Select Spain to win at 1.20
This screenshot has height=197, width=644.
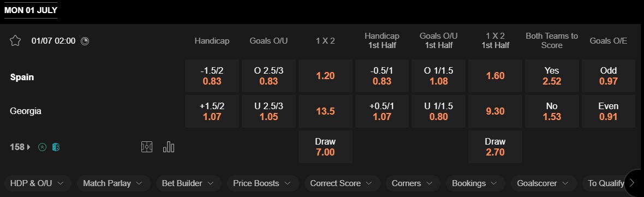tap(325, 76)
